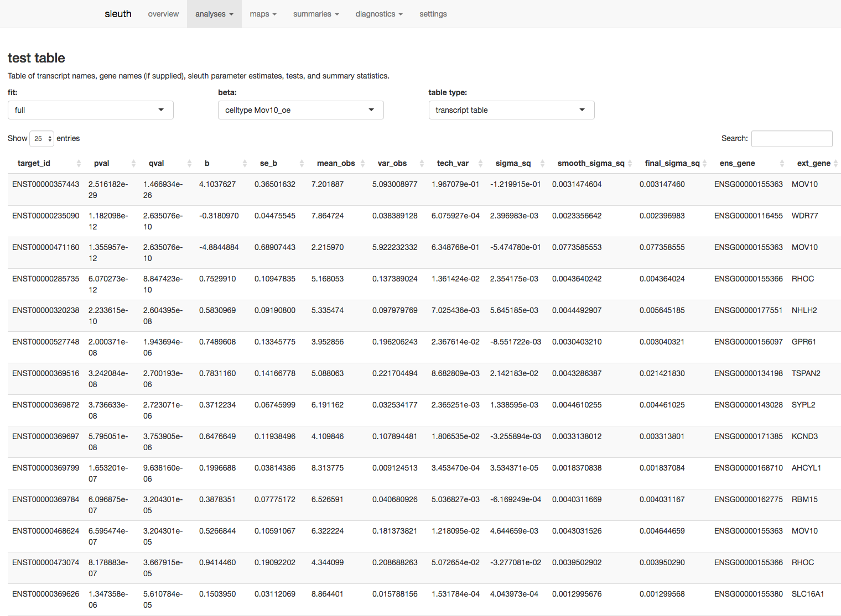Select transcript ENST00000473074 cell
The image size is (841, 616).
pos(46,562)
